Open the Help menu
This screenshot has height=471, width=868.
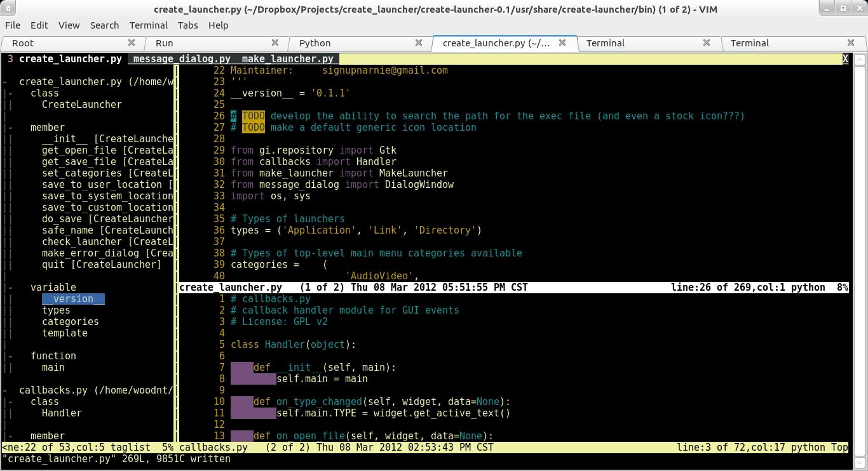218,25
